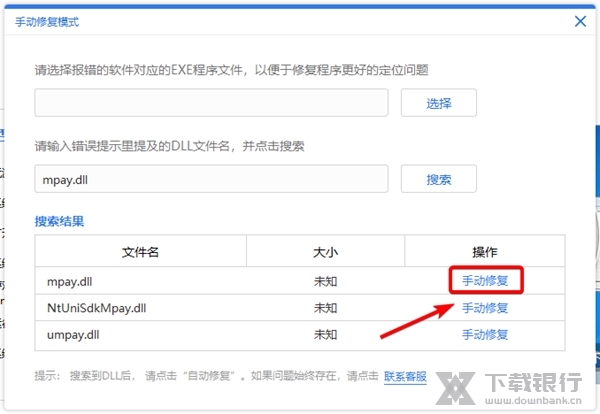Click the 大小 column header
Image resolution: width=600 pixels, height=414 pixels.
point(325,252)
